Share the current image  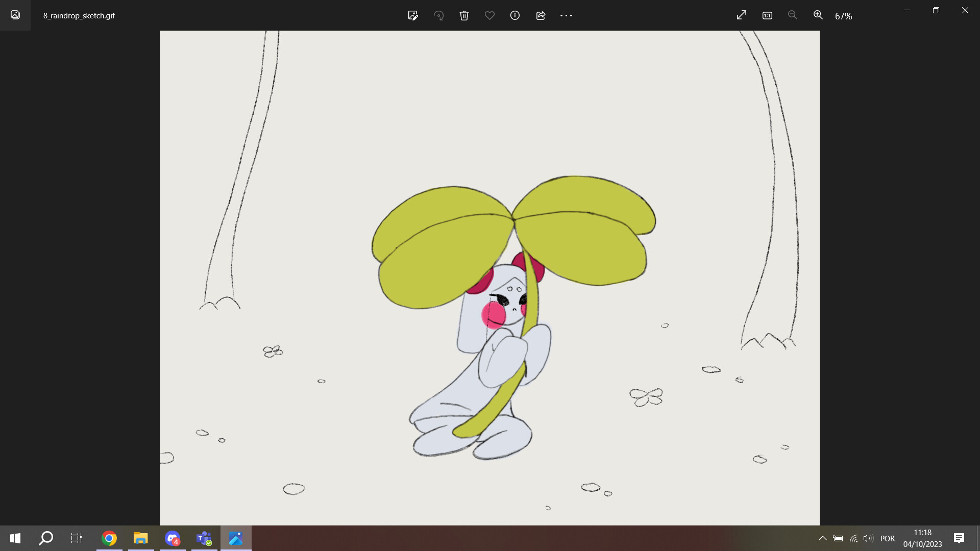pyautogui.click(x=541, y=15)
